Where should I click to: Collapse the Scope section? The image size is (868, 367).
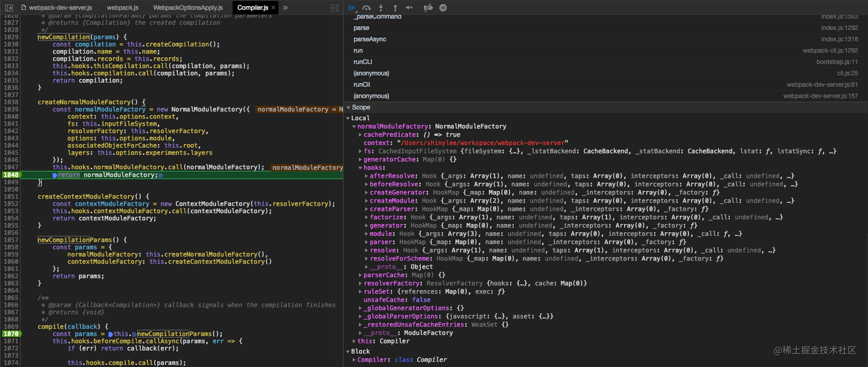point(348,107)
